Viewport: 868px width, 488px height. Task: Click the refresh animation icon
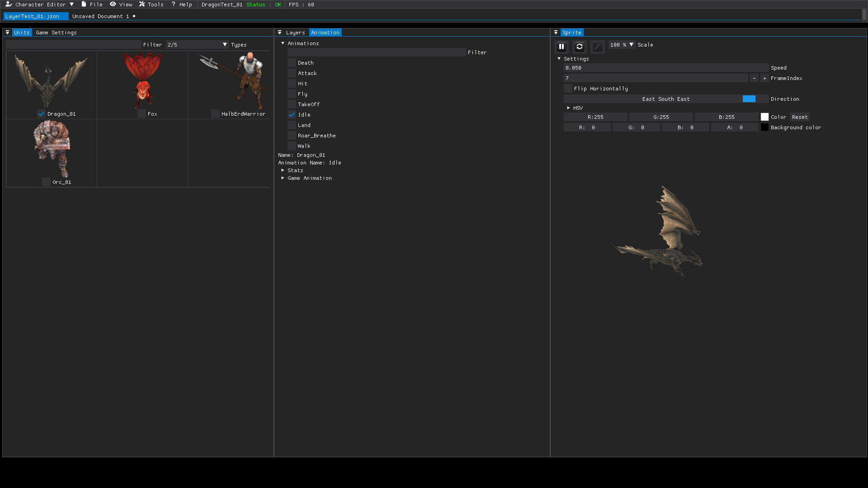579,47
